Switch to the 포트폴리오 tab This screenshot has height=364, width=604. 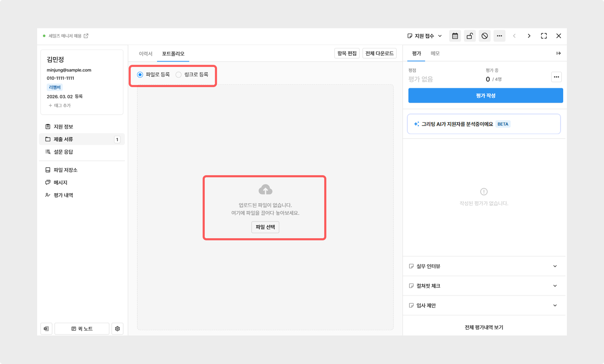click(x=173, y=54)
